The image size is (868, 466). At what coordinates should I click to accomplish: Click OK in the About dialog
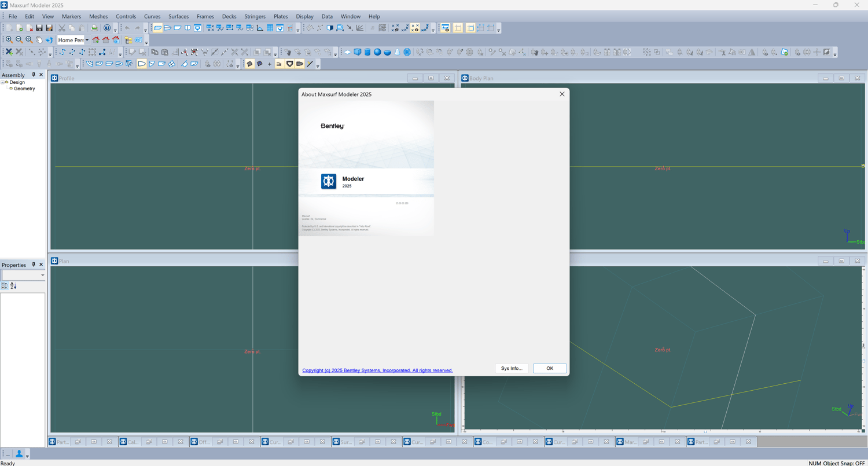(x=550, y=368)
